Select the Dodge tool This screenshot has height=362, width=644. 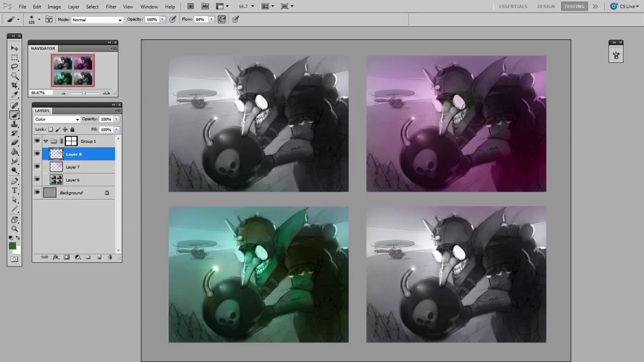pos(15,171)
